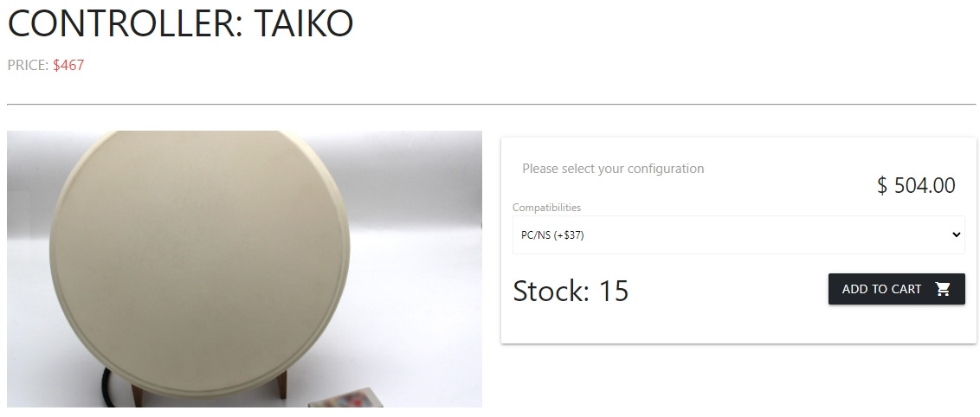Viewport: 980px width, 417px height.
Task: Open the Compatibilities dropdown
Action: pos(738,234)
